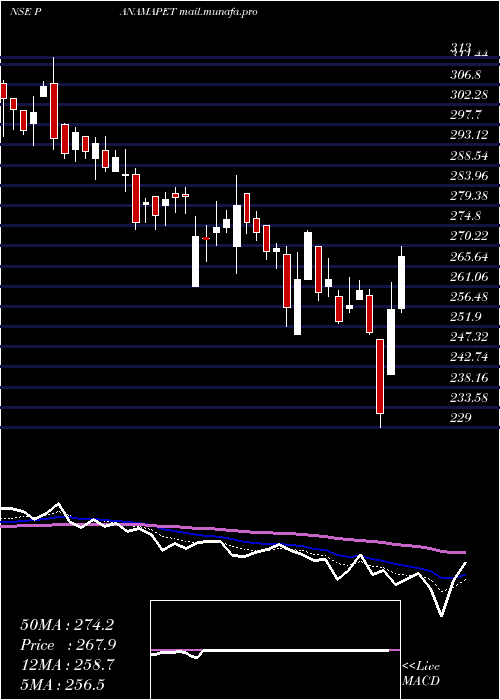Click the <<Live MACD label
This screenshot has width=500, height=700.
[421, 674]
